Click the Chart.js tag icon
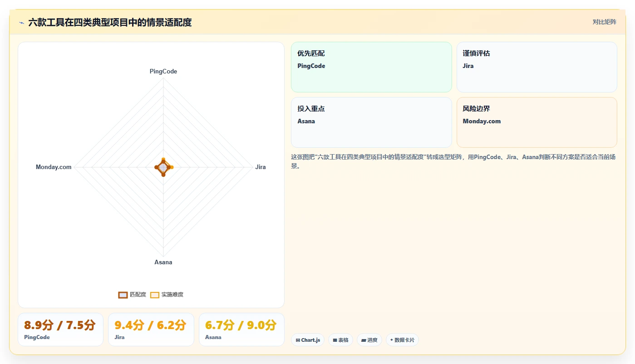Viewport: 635px width, 364px height. (298, 340)
